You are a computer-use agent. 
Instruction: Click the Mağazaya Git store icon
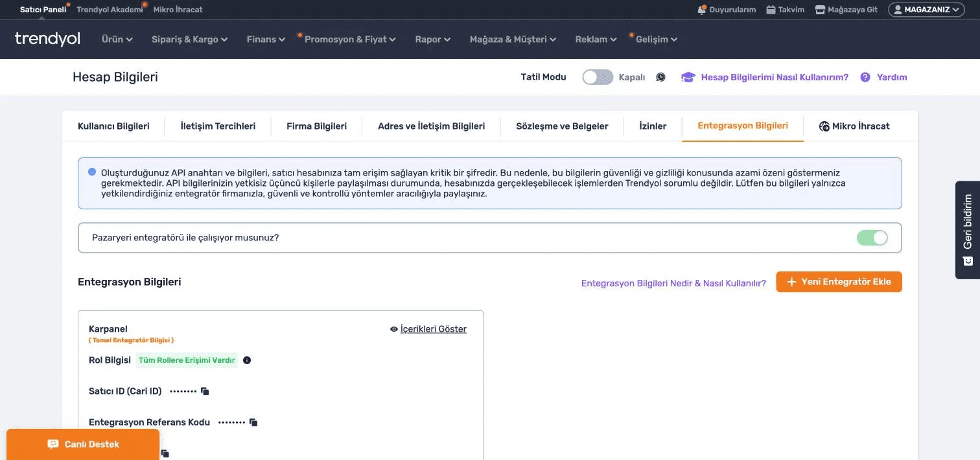tap(820, 10)
